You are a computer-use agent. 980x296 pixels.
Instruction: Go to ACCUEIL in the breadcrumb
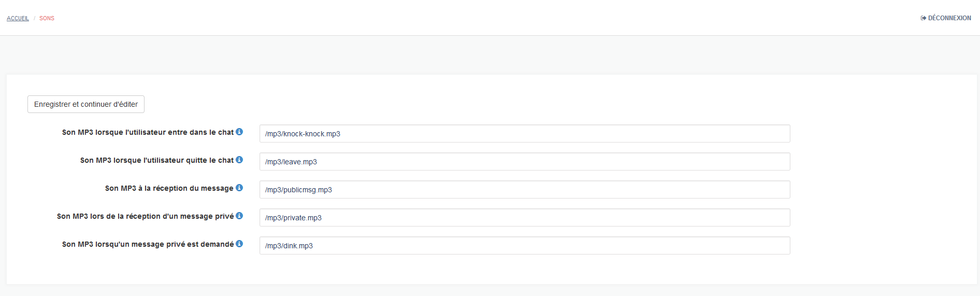[18, 18]
